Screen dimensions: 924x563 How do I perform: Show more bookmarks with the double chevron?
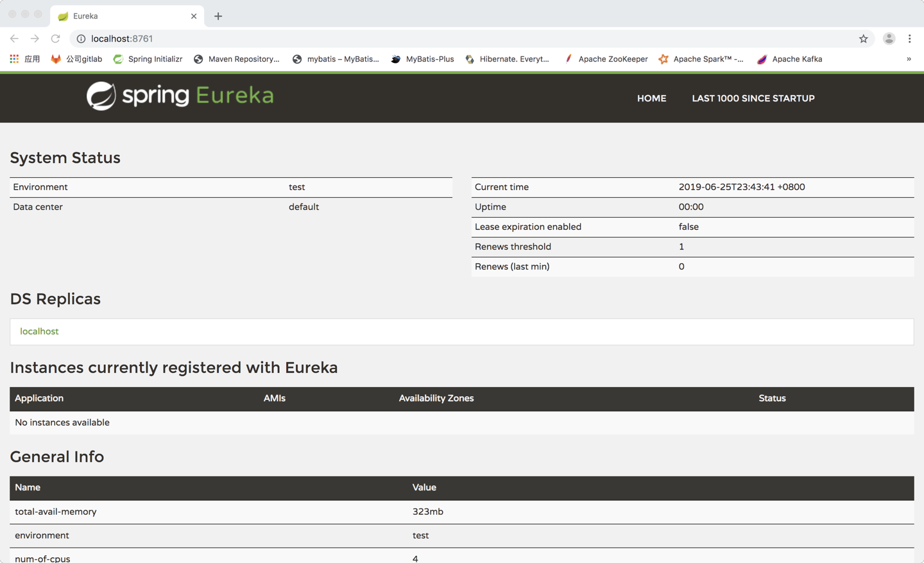point(909,59)
